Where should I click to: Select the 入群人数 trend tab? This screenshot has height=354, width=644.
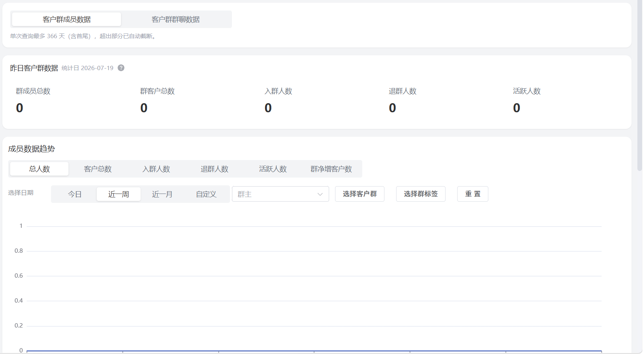point(156,169)
